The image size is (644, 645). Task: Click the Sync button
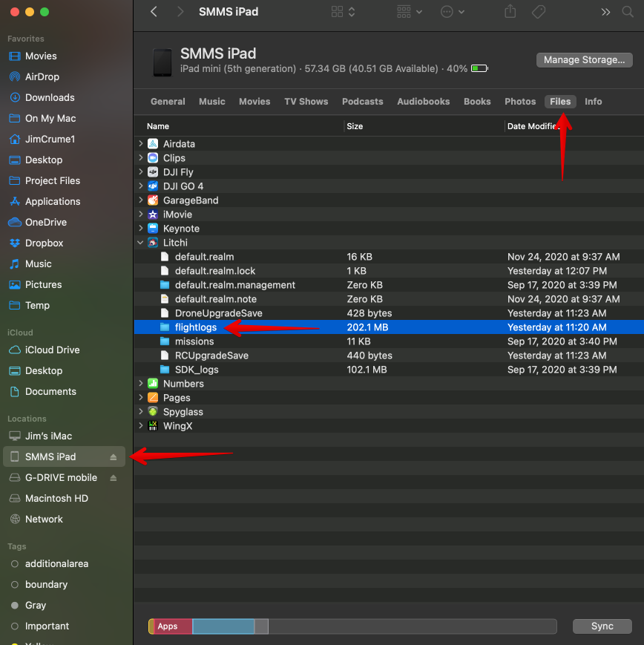tap(602, 626)
